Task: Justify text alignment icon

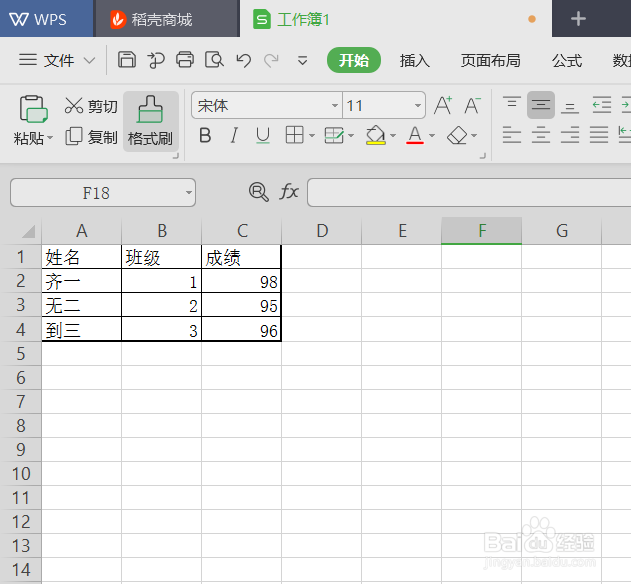Action: coord(599,135)
